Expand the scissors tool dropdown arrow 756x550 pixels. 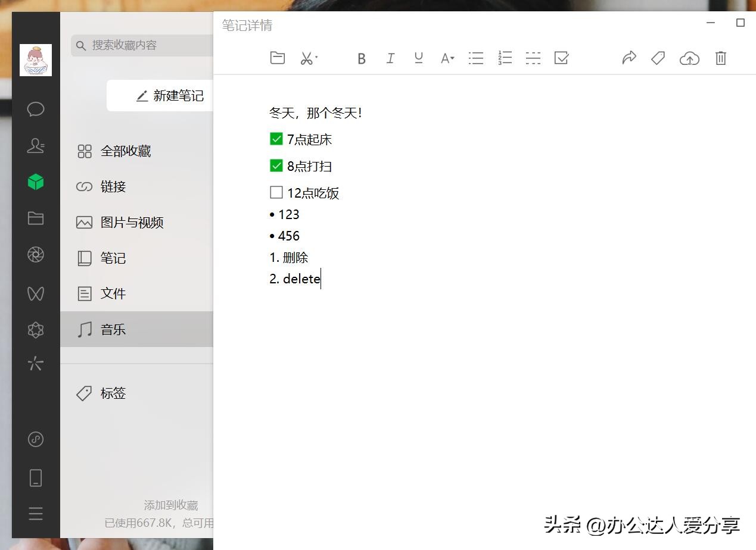pos(316,58)
